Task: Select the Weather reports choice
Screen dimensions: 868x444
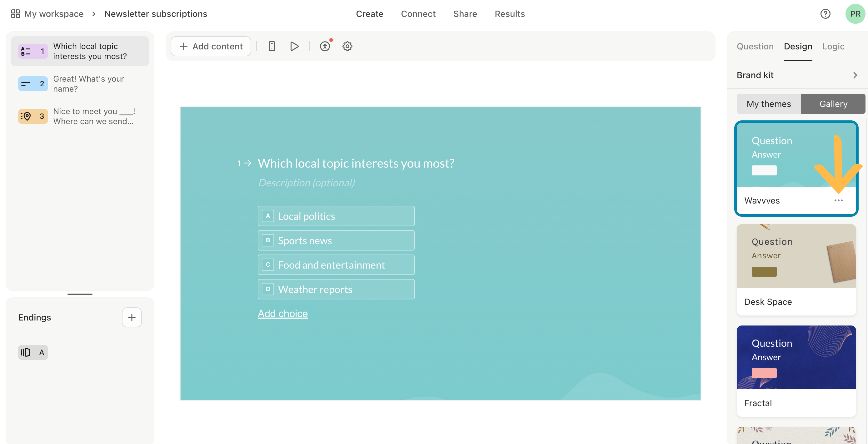Action: tap(336, 289)
